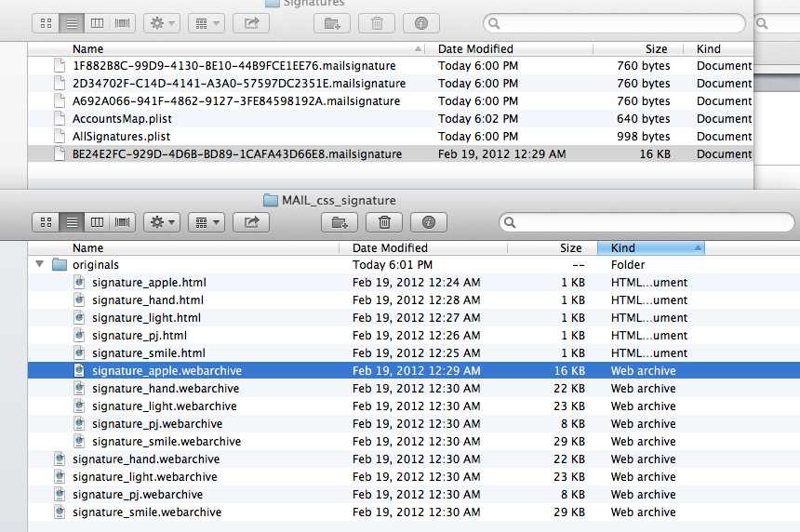This screenshot has width=800, height=532.
Task: Click Get Info button in Signatures window
Action: tap(420, 23)
